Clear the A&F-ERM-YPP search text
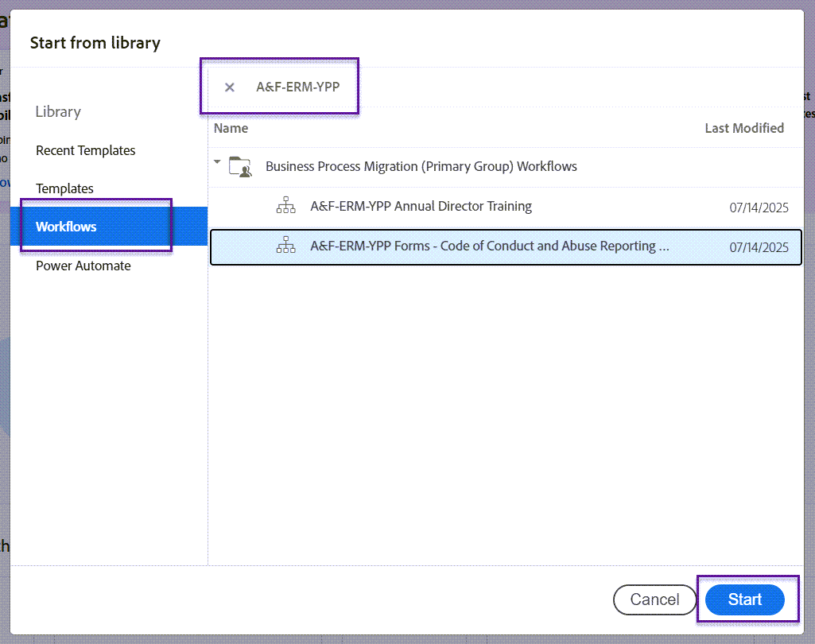The image size is (815, 644). 229,87
